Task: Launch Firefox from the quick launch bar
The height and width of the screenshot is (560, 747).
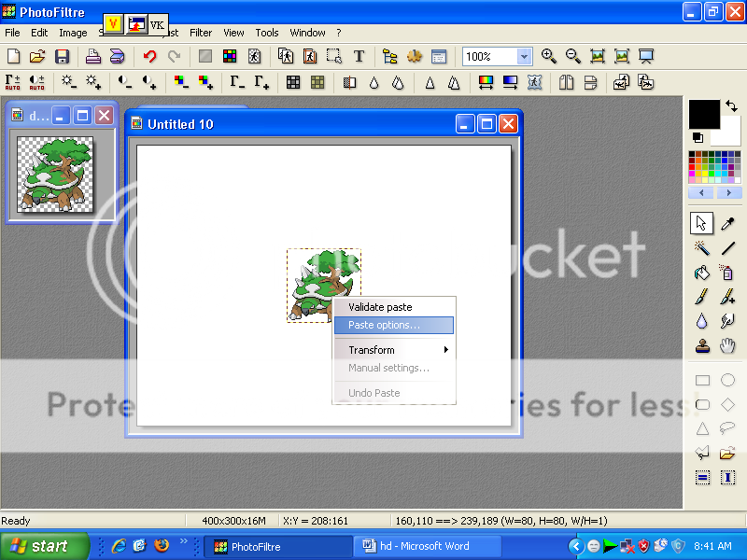Action: 161,545
